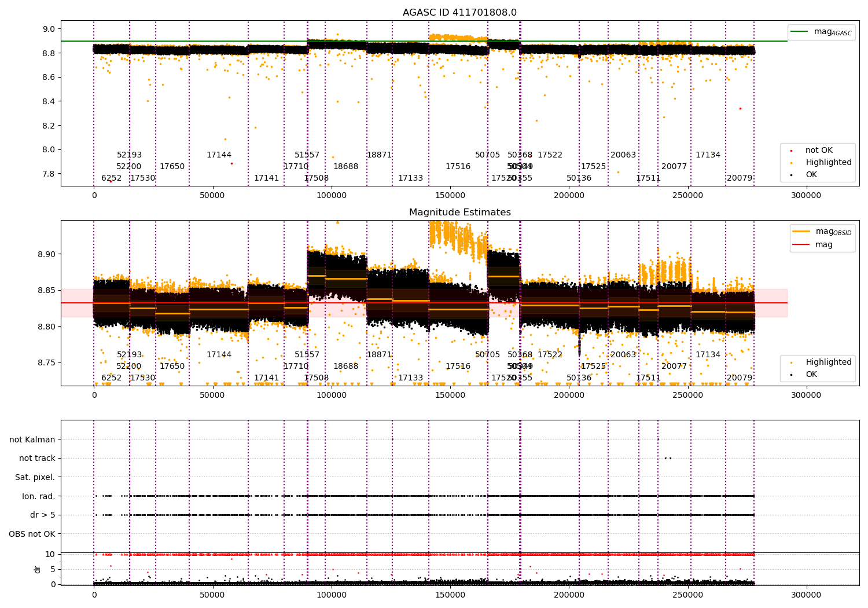Click obsid label 52200 in the middle plot
Image resolution: width=868 pixels, height=608 pixels.
coord(128,367)
